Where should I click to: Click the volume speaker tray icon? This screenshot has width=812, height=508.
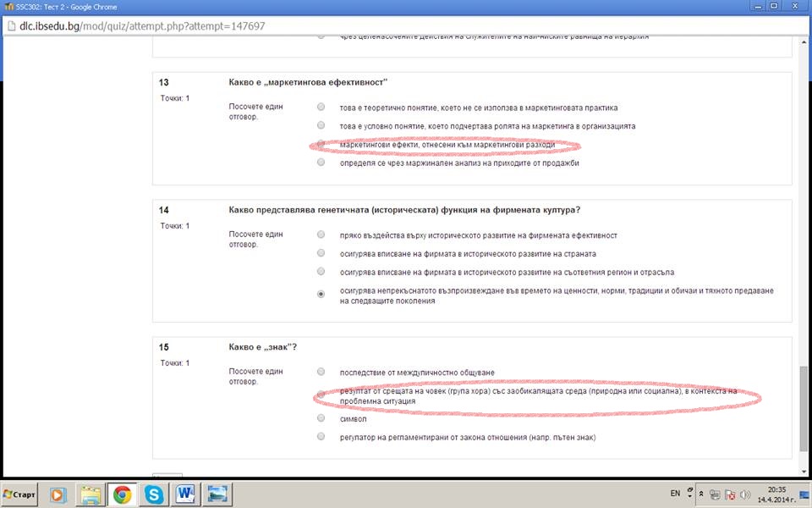coord(745,494)
